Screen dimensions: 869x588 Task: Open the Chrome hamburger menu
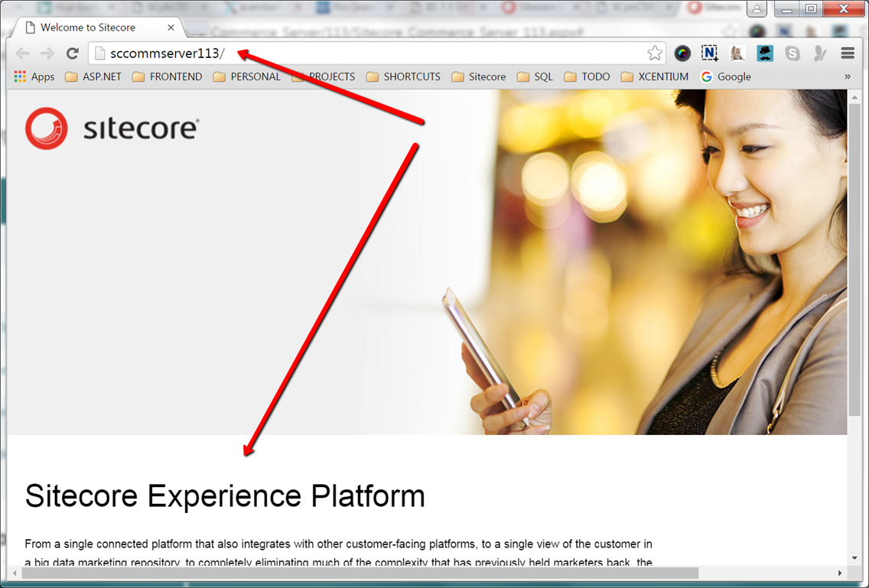pyautogui.click(x=848, y=54)
